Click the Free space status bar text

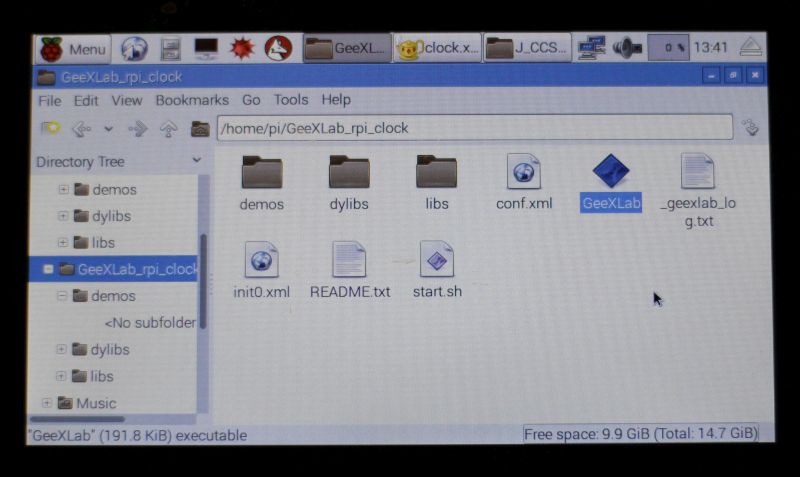(640, 434)
